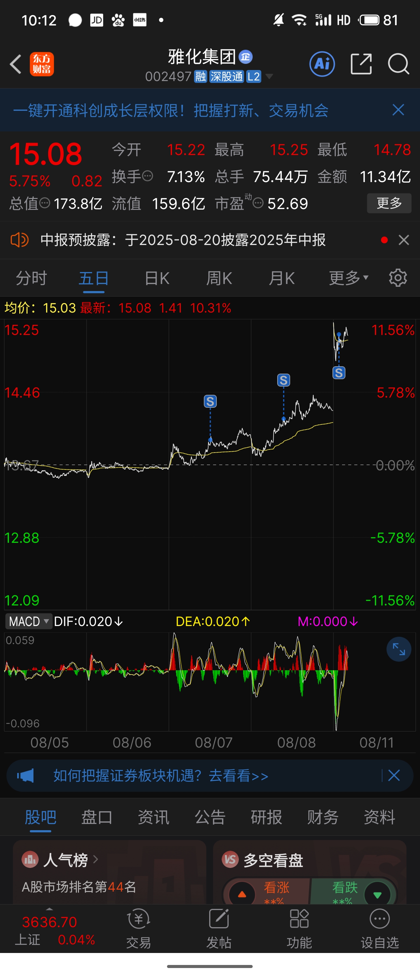This screenshot has height=980, width=420.
Task: Tap the A股市场排名第44名 text
Action: pos(79,887)
